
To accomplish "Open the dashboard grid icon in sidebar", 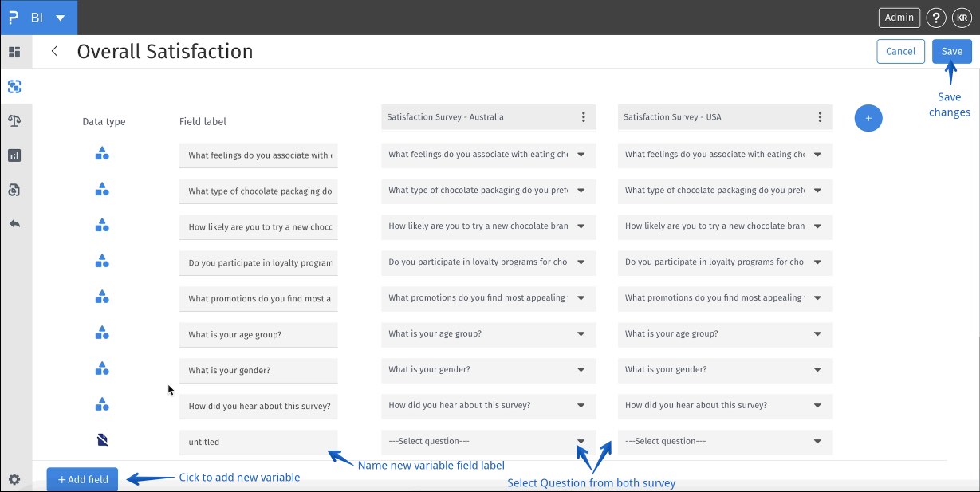I will [14, 52].
